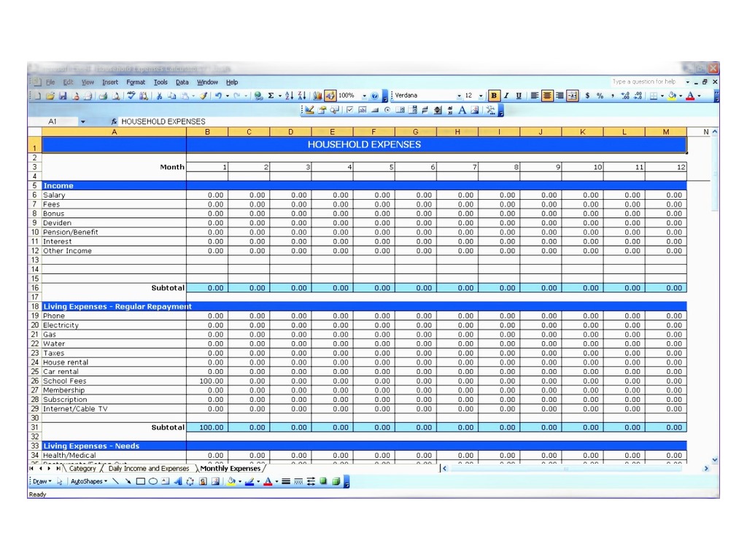Open the 100% zoom dropdown
Image resolution: width=747 pixels, height=560 pixels.
tap(365, 96)
